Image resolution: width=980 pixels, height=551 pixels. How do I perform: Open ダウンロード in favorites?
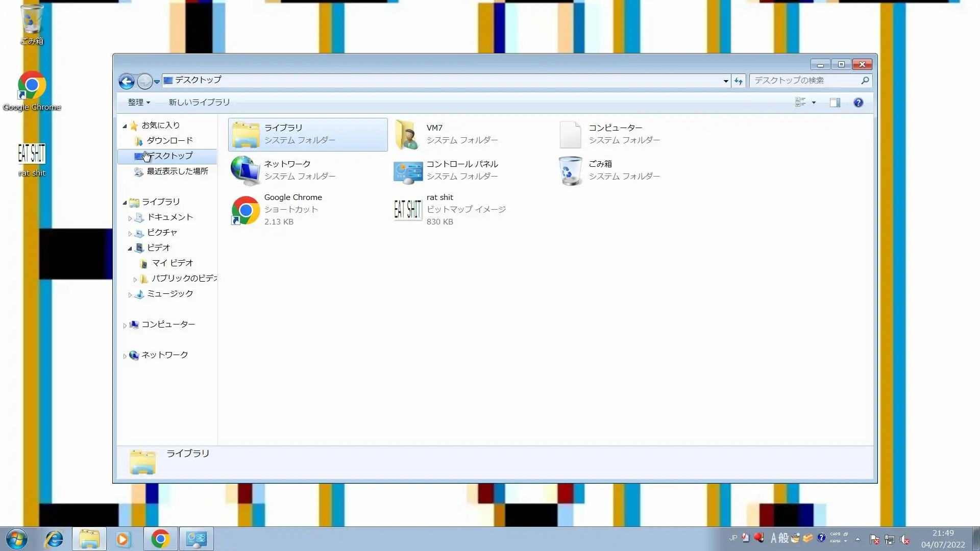point(169,140)
